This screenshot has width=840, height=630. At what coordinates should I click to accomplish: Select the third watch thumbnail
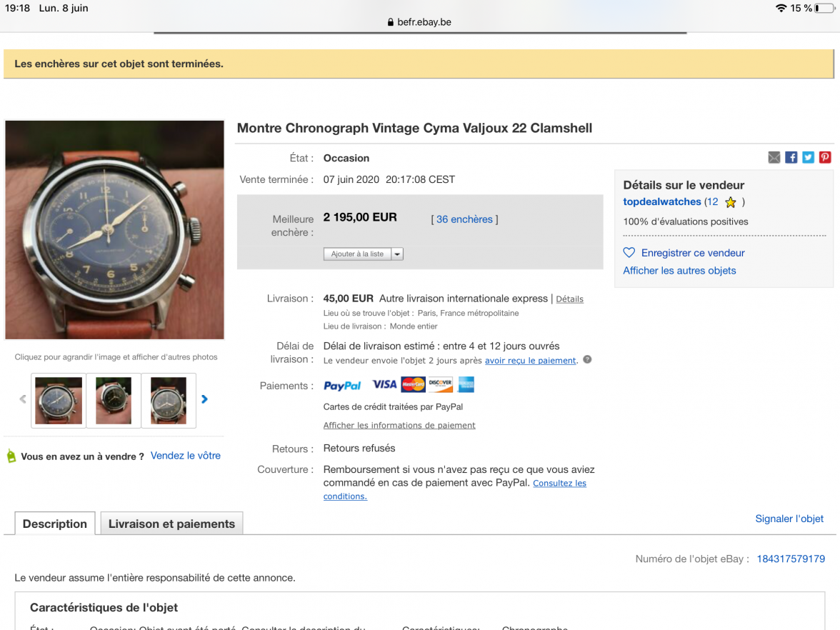(x=169, y=400)
